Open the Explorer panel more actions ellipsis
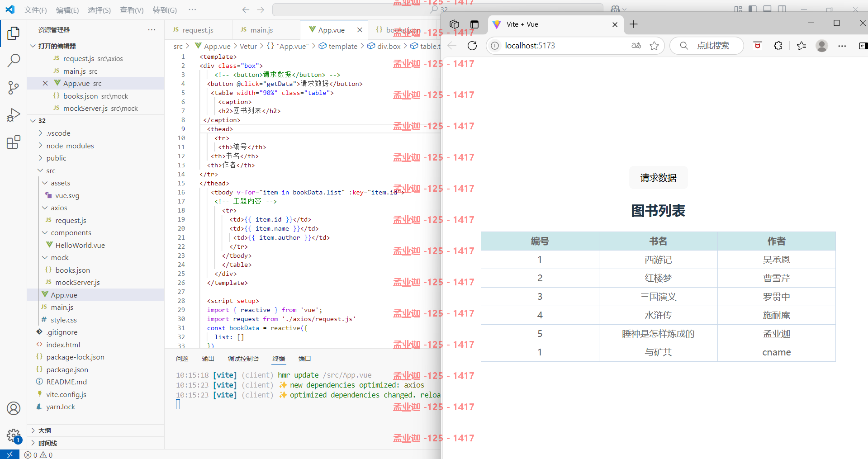Screen dimensions: 868x459 pyautogui.click(x=152, y=30)
